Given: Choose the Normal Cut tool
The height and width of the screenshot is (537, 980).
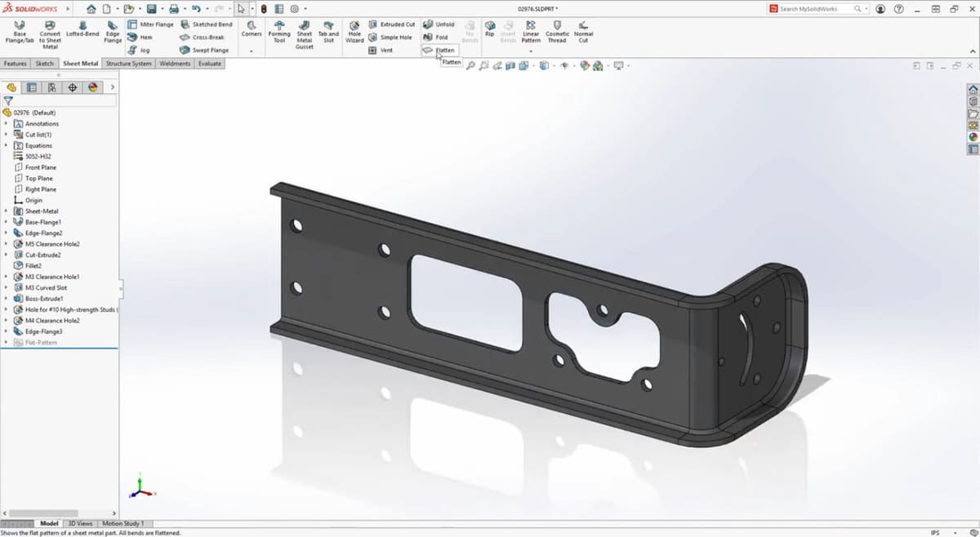Looking at the screenshot, I should coord(583,33).
